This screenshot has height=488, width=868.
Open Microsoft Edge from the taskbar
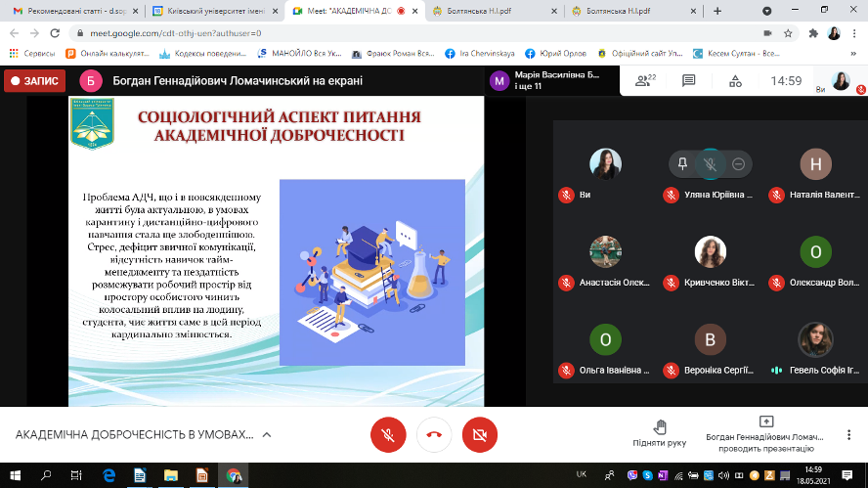(x=109, y=475)
